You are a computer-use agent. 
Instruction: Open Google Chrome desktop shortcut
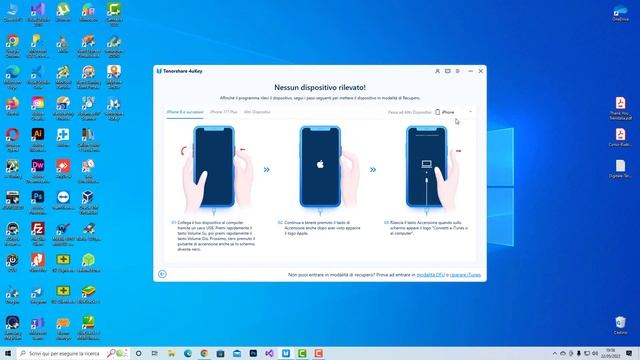coord(13,45)
